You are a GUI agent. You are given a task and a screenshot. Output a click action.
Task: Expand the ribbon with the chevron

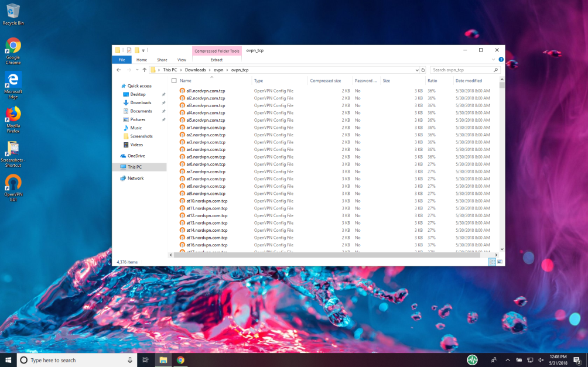493,60
